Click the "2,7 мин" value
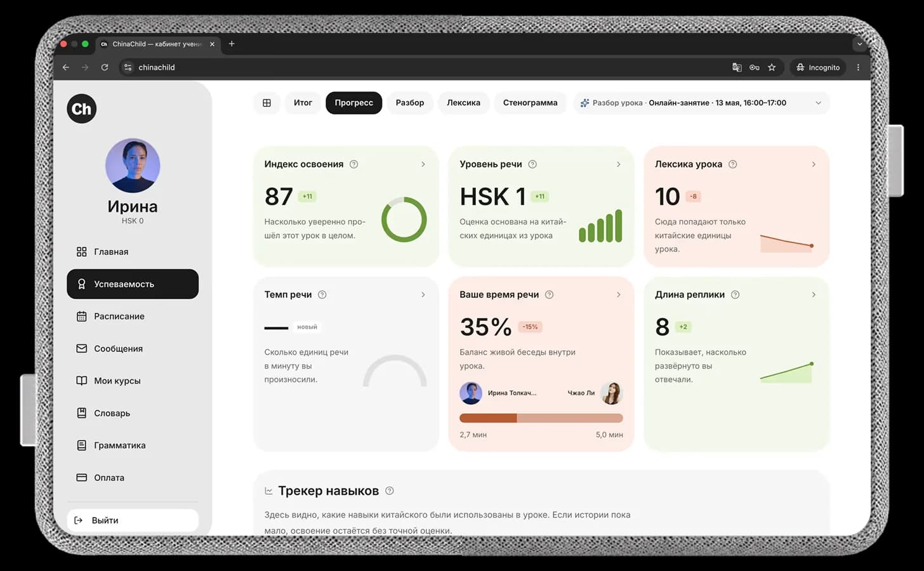Screen dimensions: 924x571 coord(473,435)
